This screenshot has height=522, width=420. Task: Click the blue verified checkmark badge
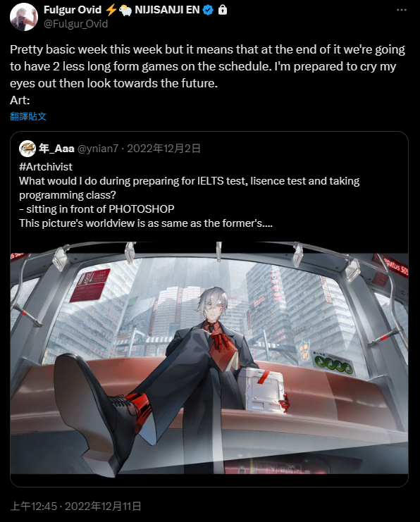[208, 11]
